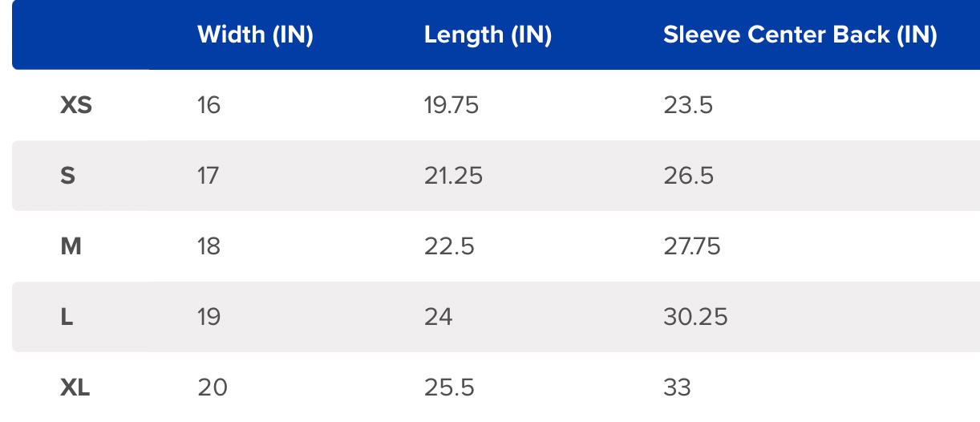Screen dimensions: 980x422
Task: Click the M width value 18
Action: pos(209,246)
